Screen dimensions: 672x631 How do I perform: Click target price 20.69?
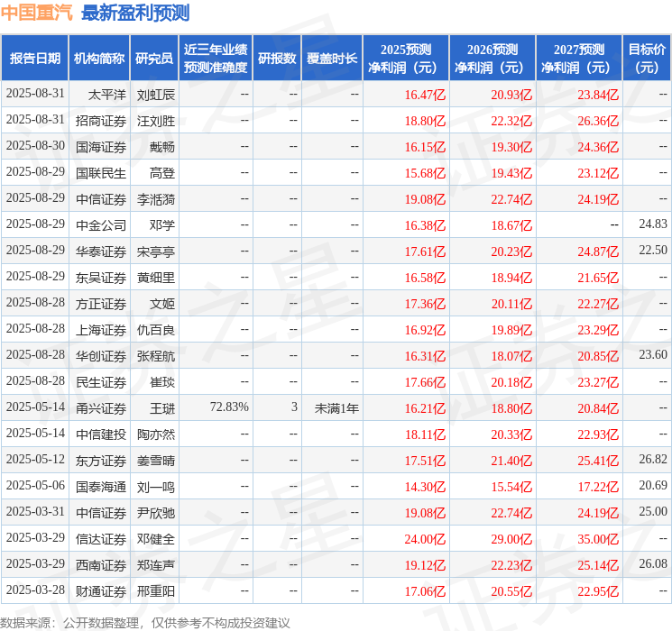point(653,485)
